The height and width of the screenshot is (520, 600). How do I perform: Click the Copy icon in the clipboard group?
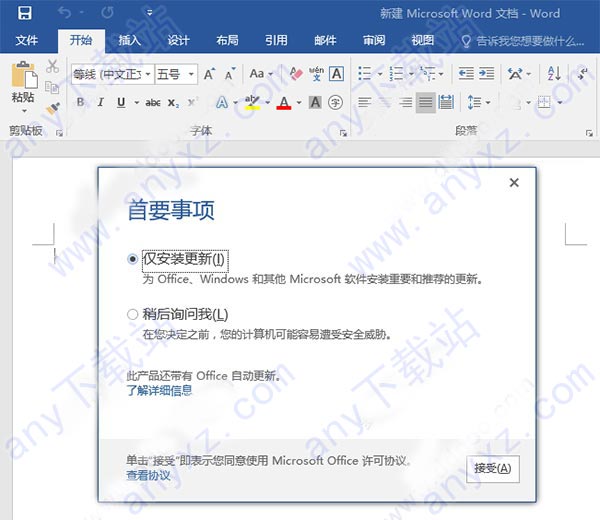click(52, 88)
